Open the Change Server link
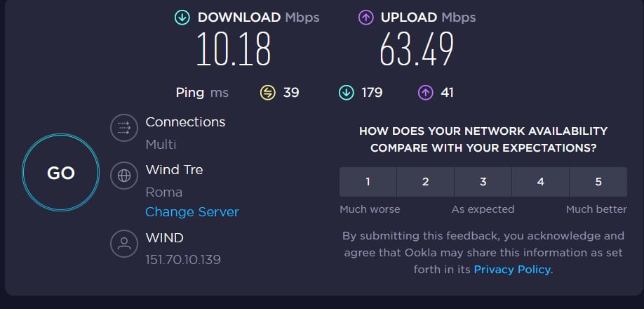 tap(192, 212)
